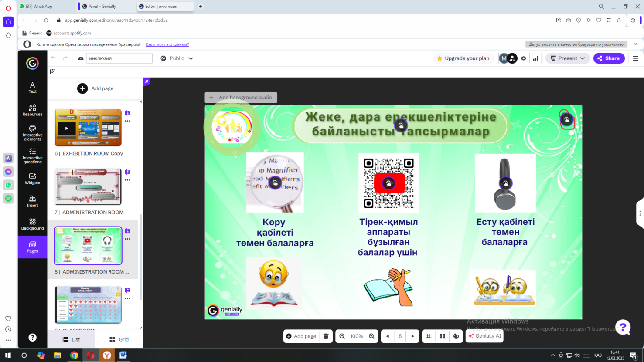Viewport: 644px width, 362px height.
Task: Click interactive button on the QR code
Action: click(x=388, y=183)
